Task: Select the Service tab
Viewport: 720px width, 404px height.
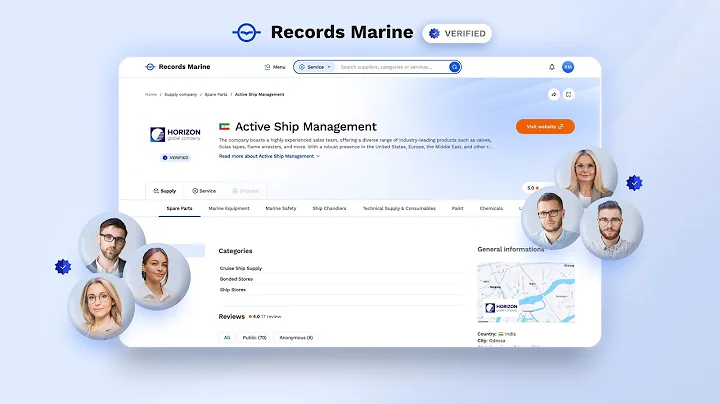Action: point(204,191)
